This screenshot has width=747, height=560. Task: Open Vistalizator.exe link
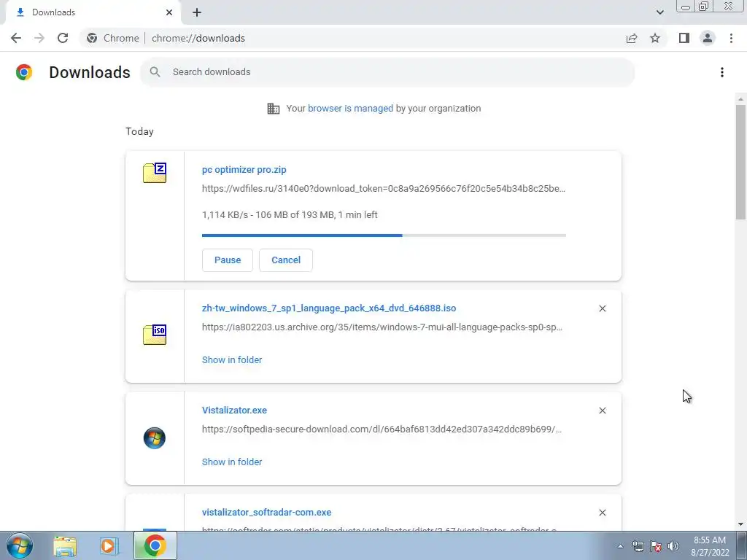click(x=234, y=410)
